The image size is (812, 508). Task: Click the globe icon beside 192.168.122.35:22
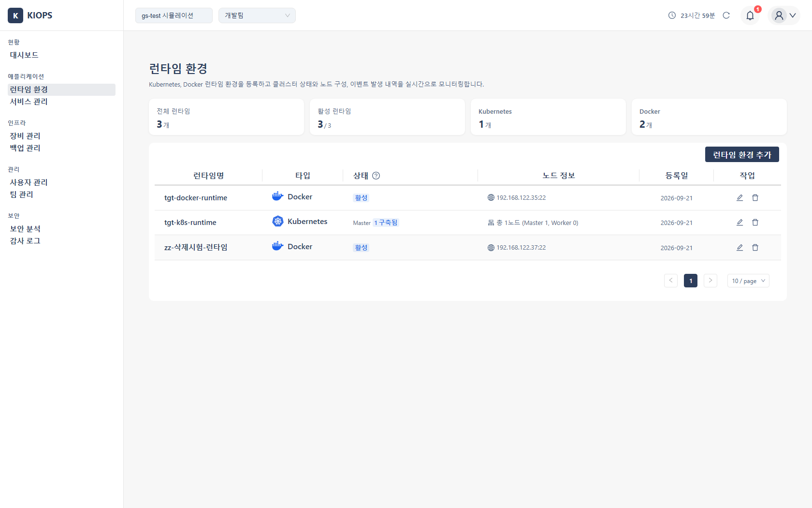click(491, 198)
